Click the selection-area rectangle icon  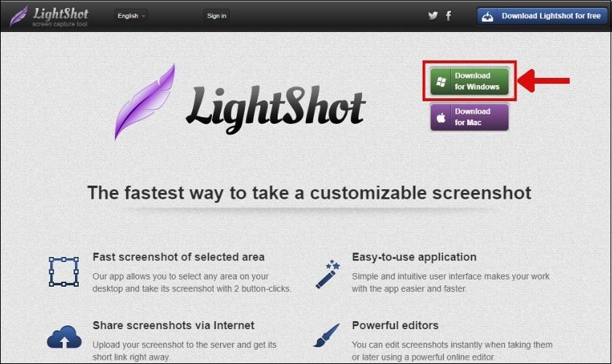point(63,272)
